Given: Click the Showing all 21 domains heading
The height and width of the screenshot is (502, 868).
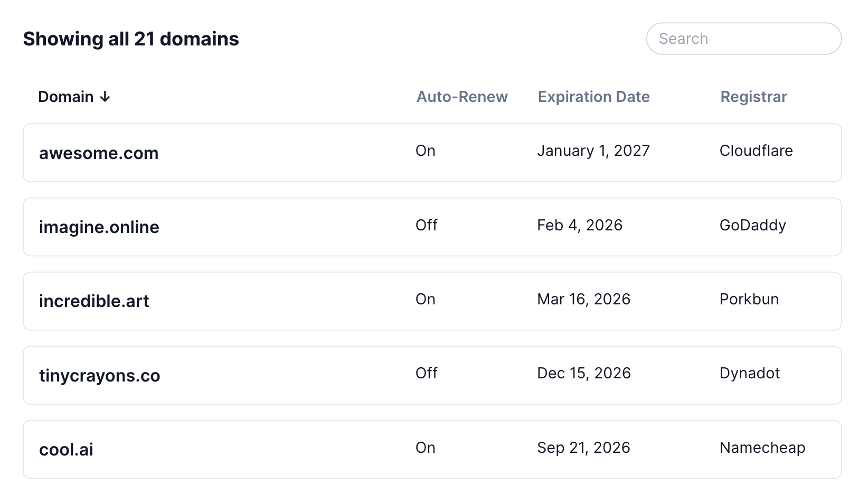Looking at the screenshot, I should point(131,39).
